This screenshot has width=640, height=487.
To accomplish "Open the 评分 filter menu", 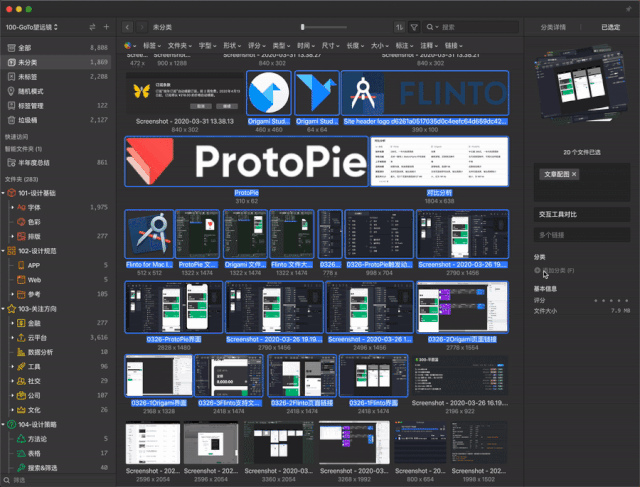I will click(257, 46).
